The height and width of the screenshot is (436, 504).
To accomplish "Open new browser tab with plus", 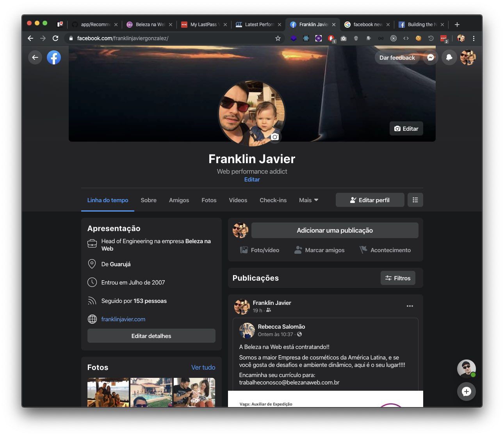I will 457,24.
